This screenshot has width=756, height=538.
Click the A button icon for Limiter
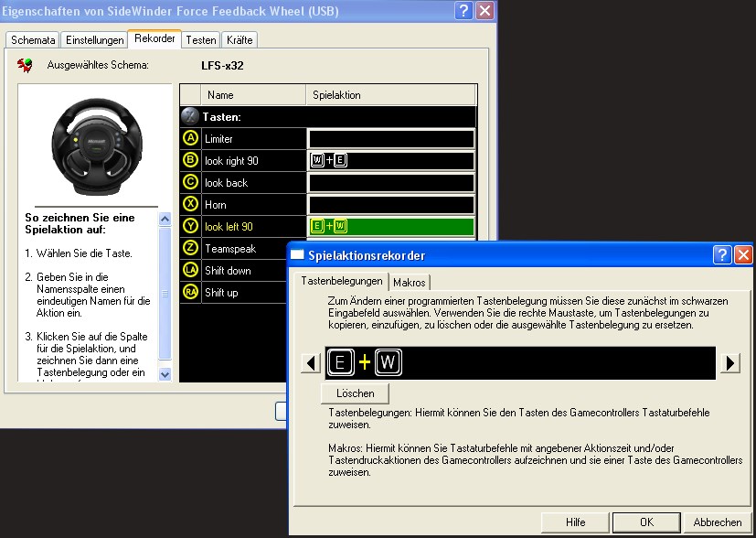(x=191, y=138)
